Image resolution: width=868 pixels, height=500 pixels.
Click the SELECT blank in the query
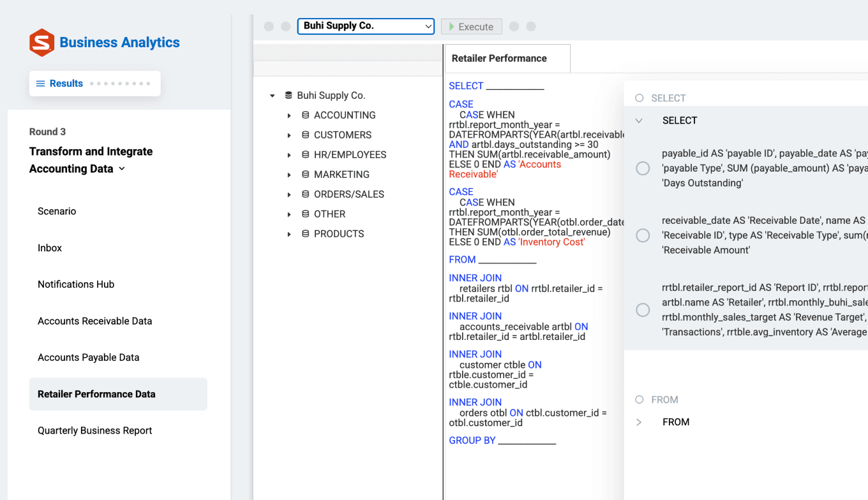tap(514, 87)
